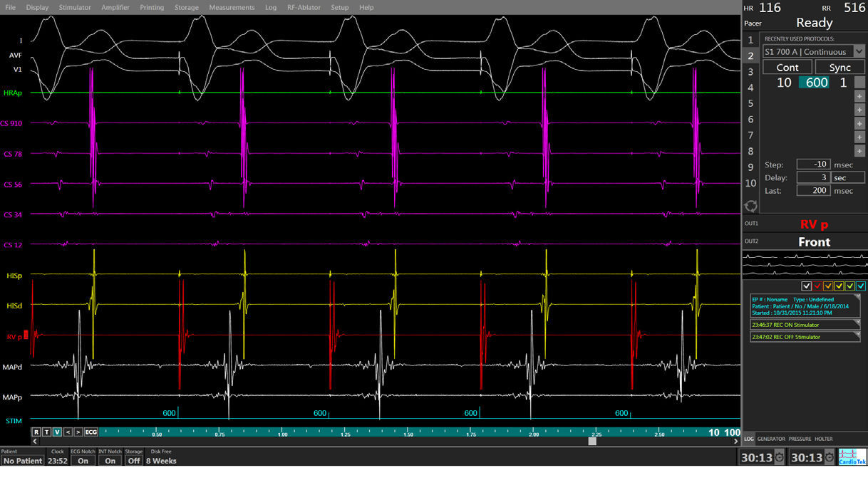Select the R marker tool in bottom toolbar
Viewport: 868px width, 490px height.
(x=36, y=432)
